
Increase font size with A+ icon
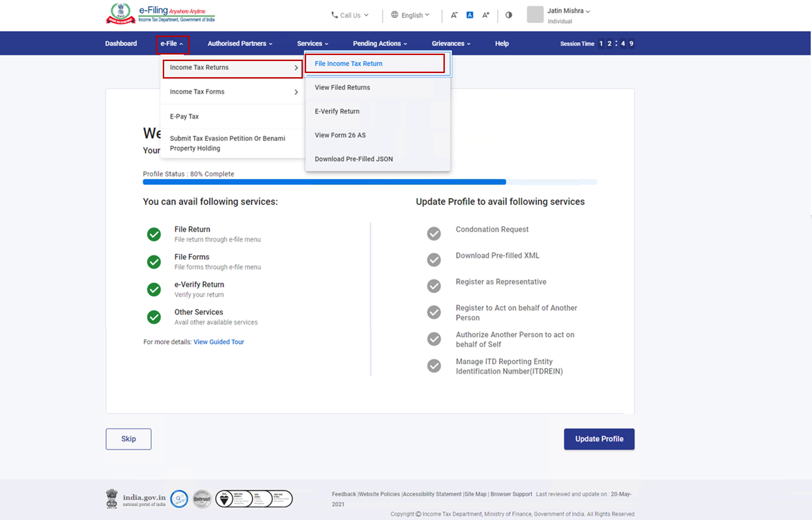tap(486, 15)
